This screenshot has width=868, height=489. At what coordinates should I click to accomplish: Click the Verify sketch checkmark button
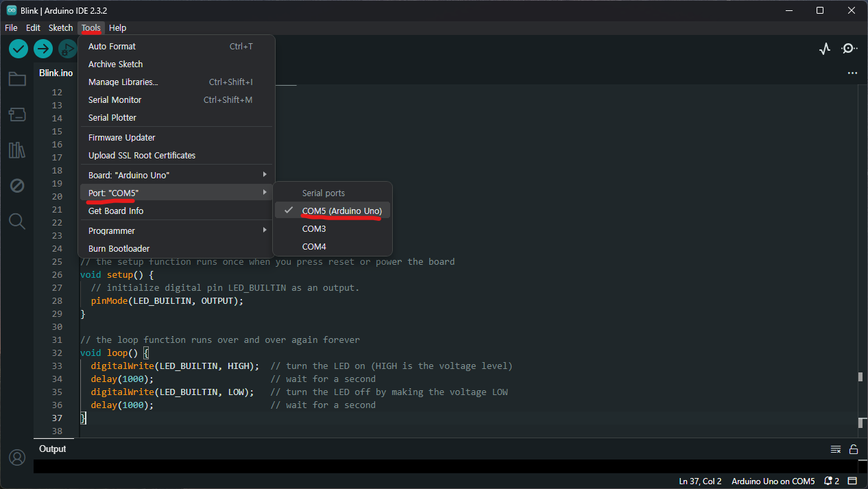point(19,49)
